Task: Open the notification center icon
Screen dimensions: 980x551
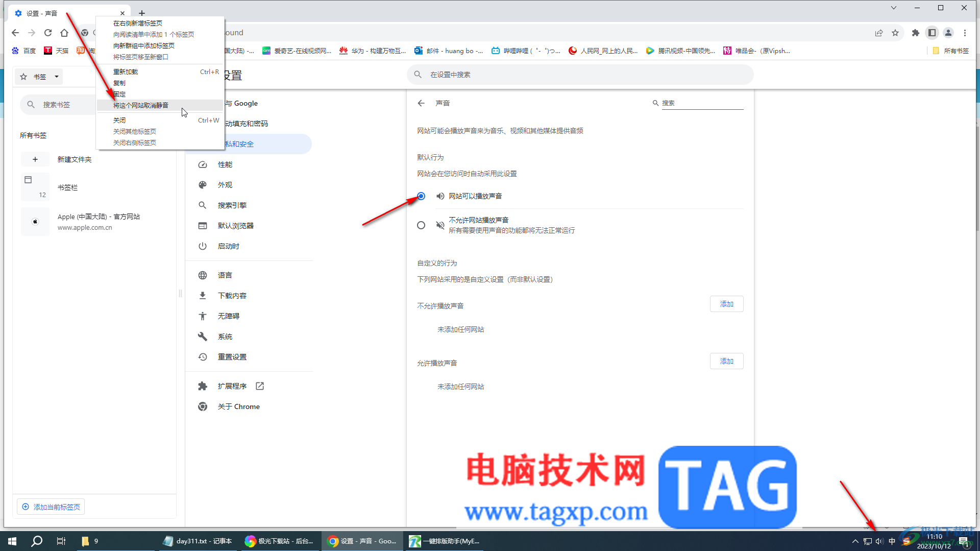Action: pos(964,541)
